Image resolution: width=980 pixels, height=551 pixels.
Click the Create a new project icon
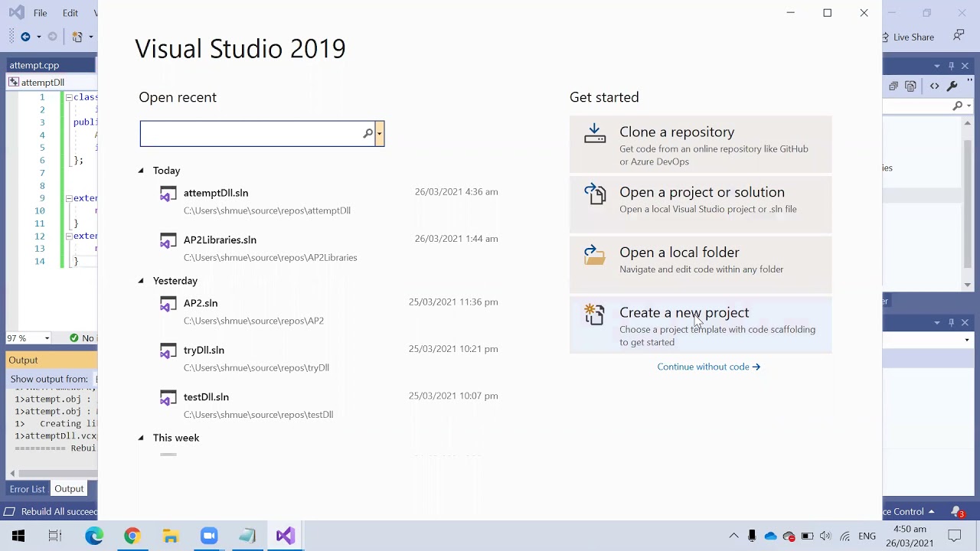[x=595, y=315]
